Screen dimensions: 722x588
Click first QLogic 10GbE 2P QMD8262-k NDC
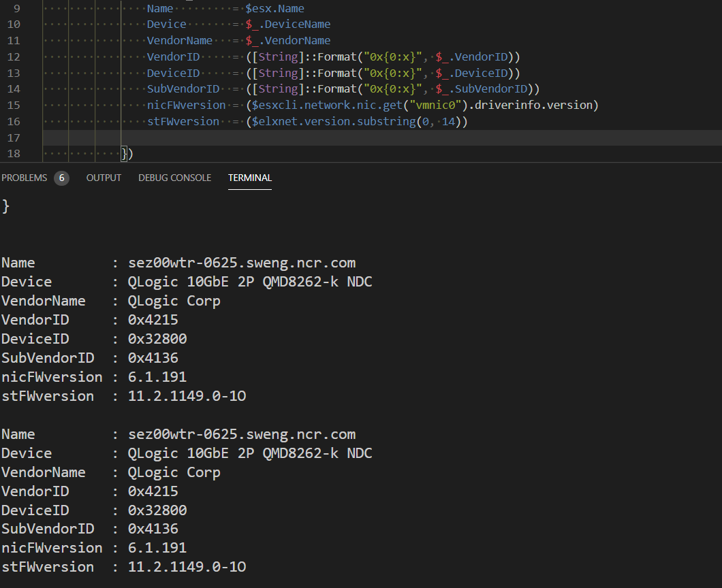tap(250, 282)
